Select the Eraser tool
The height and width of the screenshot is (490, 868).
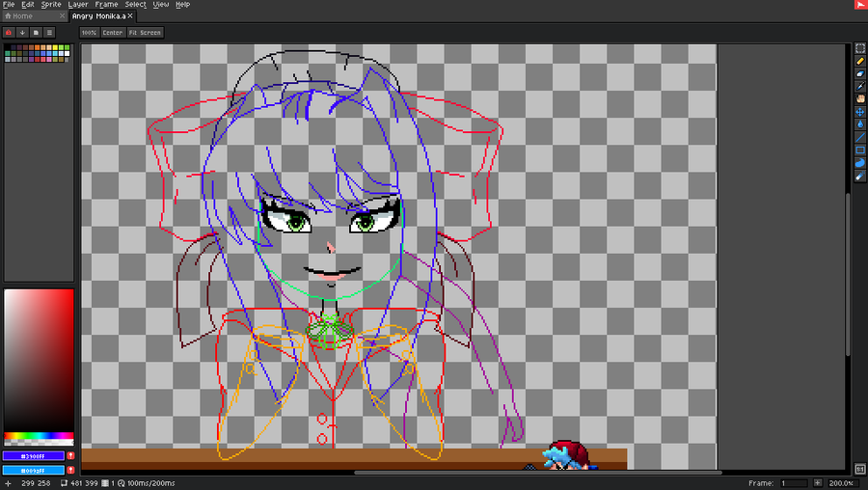click(859, 73)
